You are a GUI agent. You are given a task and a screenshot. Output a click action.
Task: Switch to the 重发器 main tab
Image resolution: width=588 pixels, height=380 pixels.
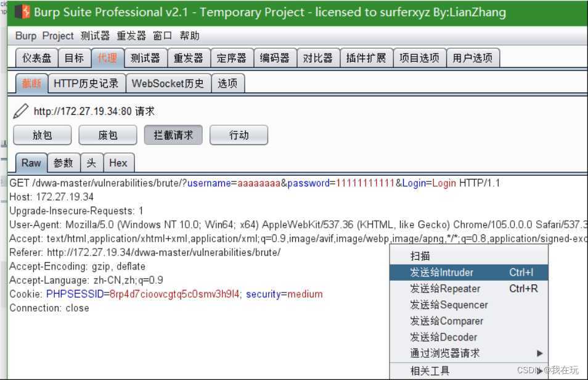pyautogui.click(x=189, y=58)
